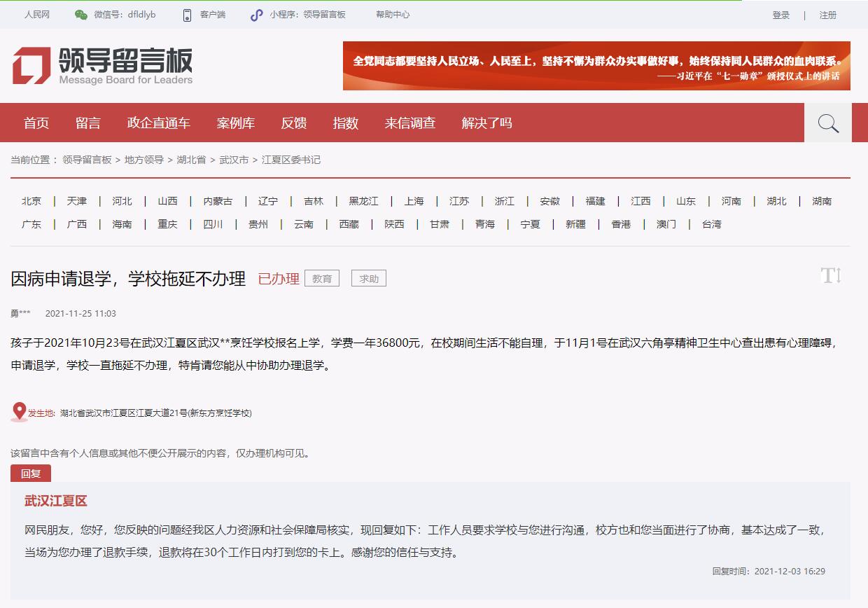Viewport: 868px width, 608px height.
Task: Click the font size adjust icon
Action: pos(831,275)
